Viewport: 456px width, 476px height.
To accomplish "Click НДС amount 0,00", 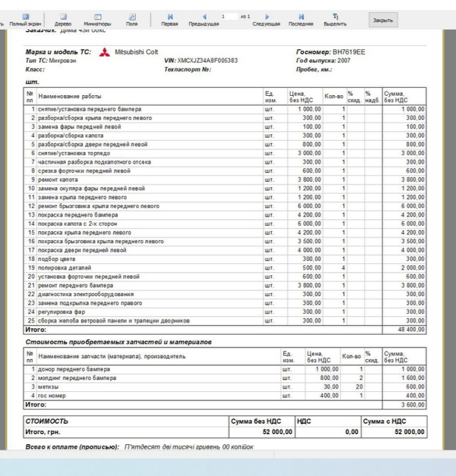I will click(352, 432).
